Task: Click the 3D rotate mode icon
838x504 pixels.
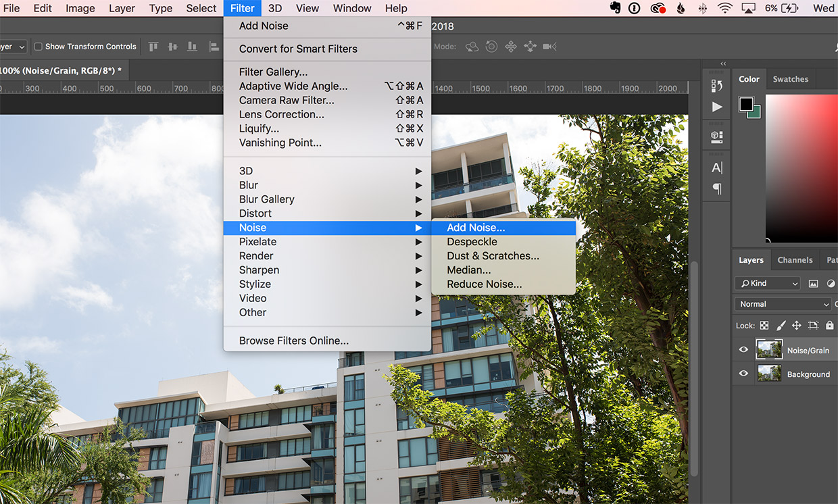Action: point(472,47)
